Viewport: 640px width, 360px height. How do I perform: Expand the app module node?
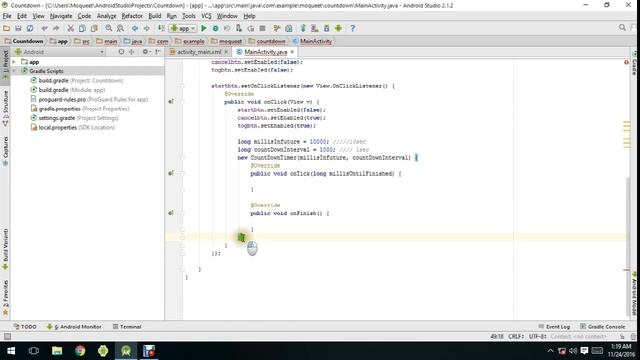(14, 62)
